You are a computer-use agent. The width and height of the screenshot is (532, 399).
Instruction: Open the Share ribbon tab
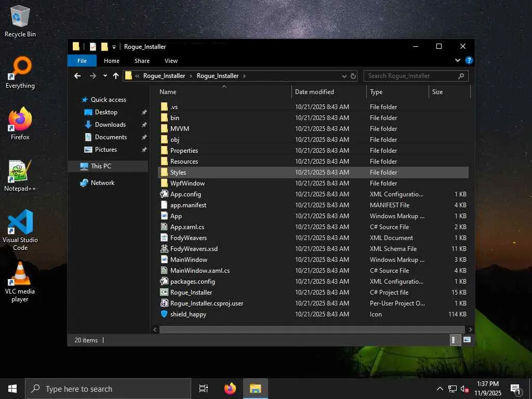(142, 61)
